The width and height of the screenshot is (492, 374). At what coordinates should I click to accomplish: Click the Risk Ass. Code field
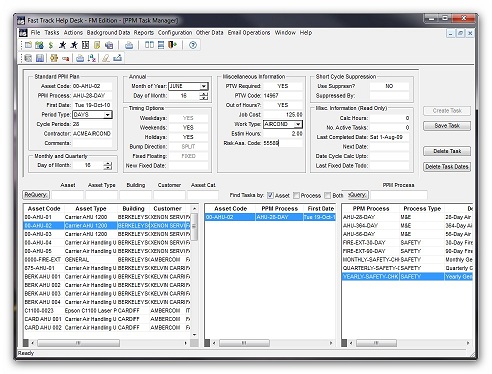click(x=283, y=143)
